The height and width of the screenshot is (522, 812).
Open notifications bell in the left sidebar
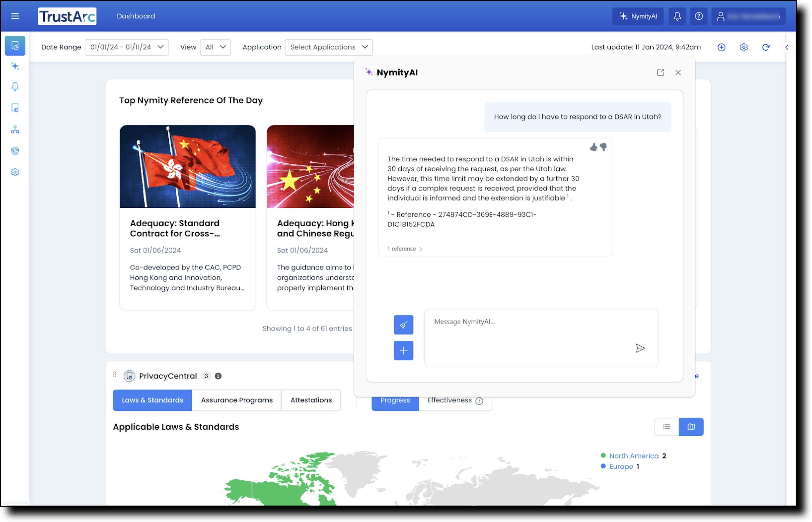(15, 87)
